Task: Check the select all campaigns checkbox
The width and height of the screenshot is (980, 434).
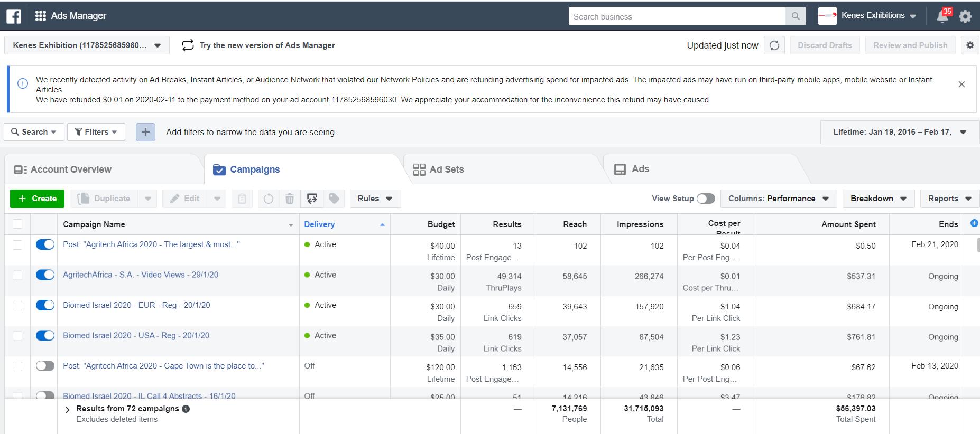Action: pos(17,224)
